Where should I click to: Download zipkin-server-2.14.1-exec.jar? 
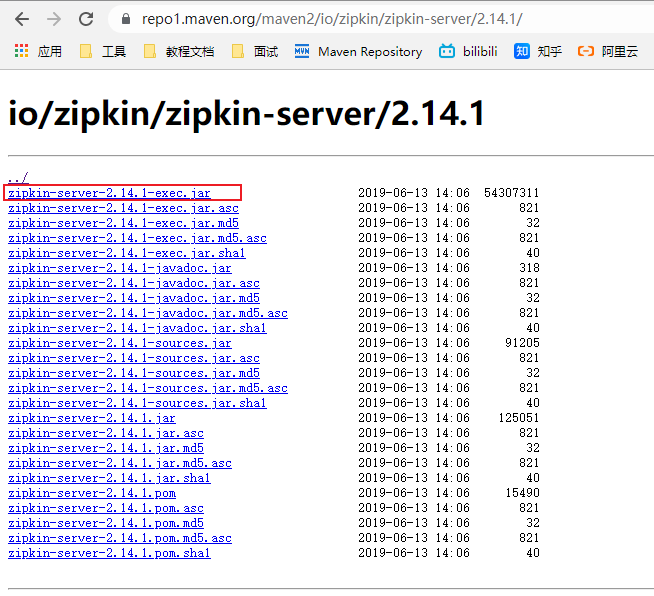tap(109, 193)
